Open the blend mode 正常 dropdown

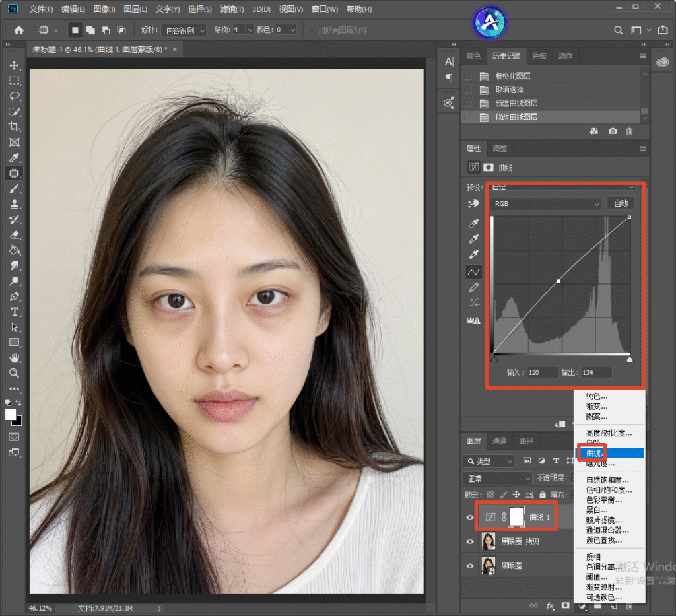(498, 479)
